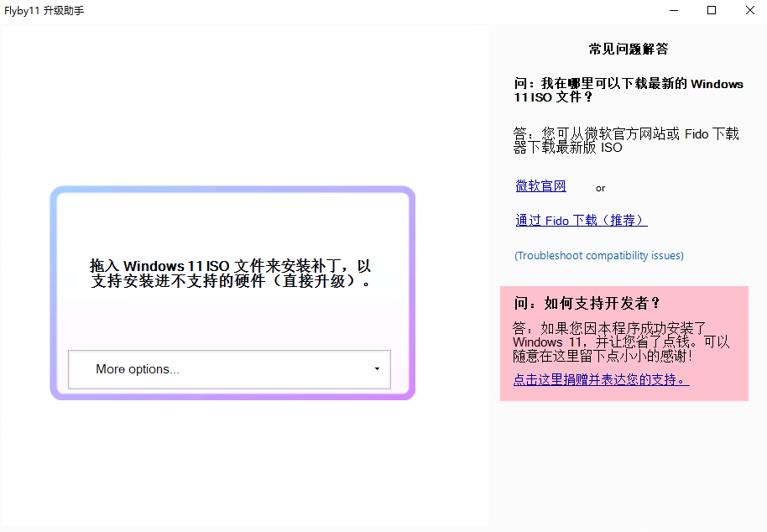Expand More options to see choices

coord(228,369)
